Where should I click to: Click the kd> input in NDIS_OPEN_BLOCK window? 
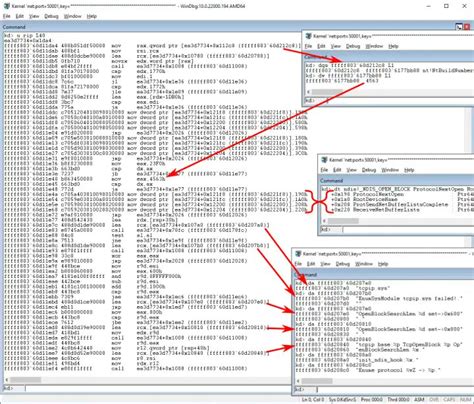coord(407,229)
